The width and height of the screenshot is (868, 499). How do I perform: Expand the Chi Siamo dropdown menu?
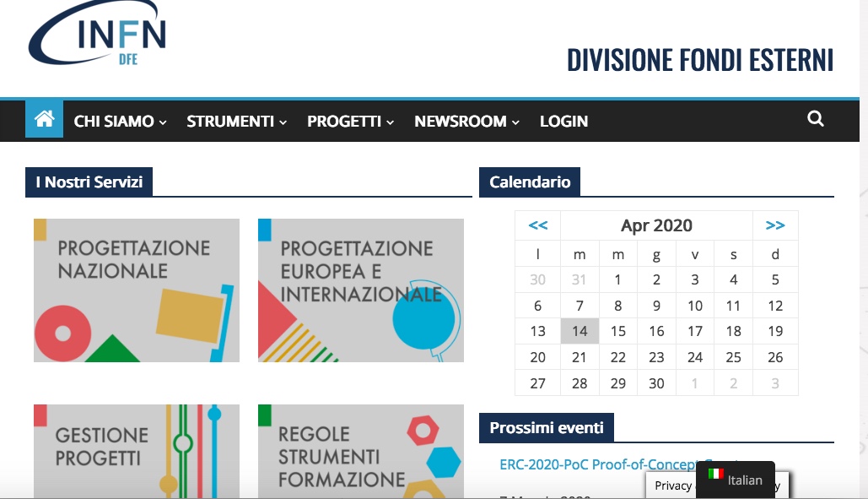(120, 122)
